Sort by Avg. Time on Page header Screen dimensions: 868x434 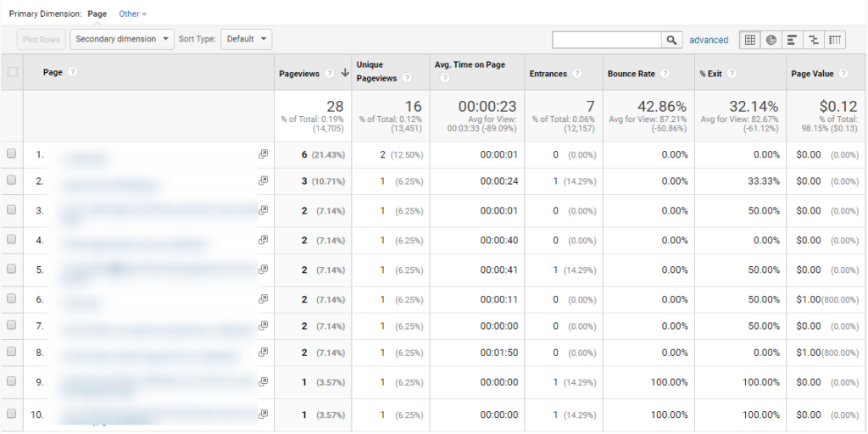point(470,64)
